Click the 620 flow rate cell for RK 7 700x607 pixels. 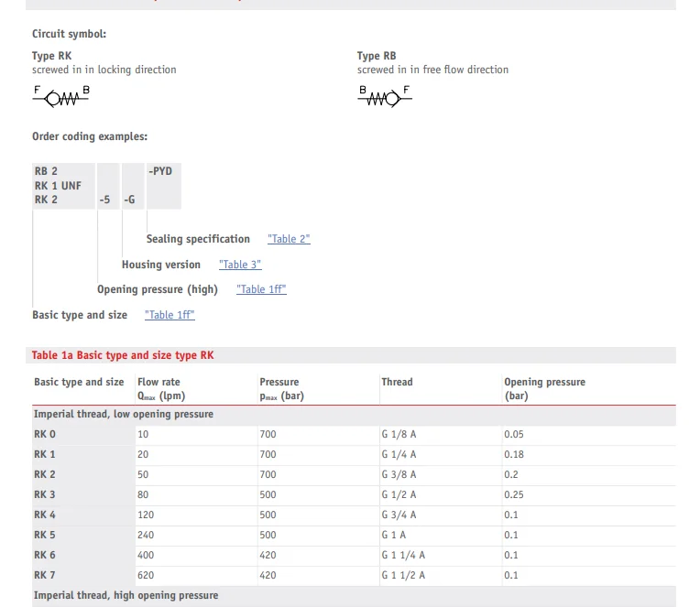tap(146, 575)
